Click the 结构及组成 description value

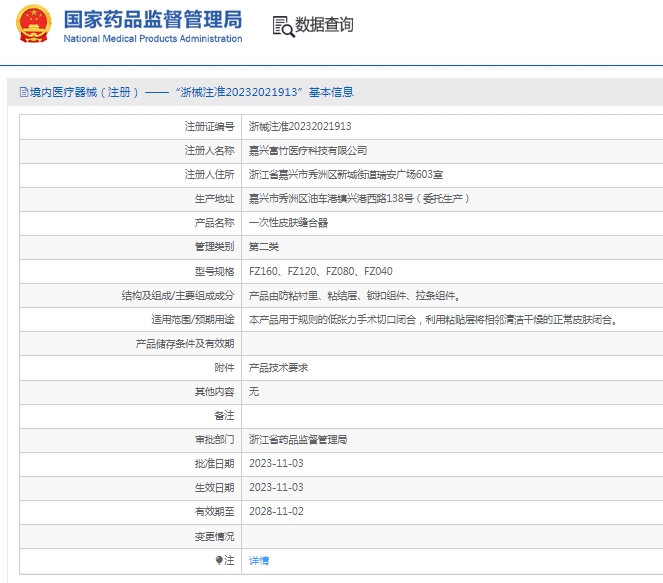[354, 296]
